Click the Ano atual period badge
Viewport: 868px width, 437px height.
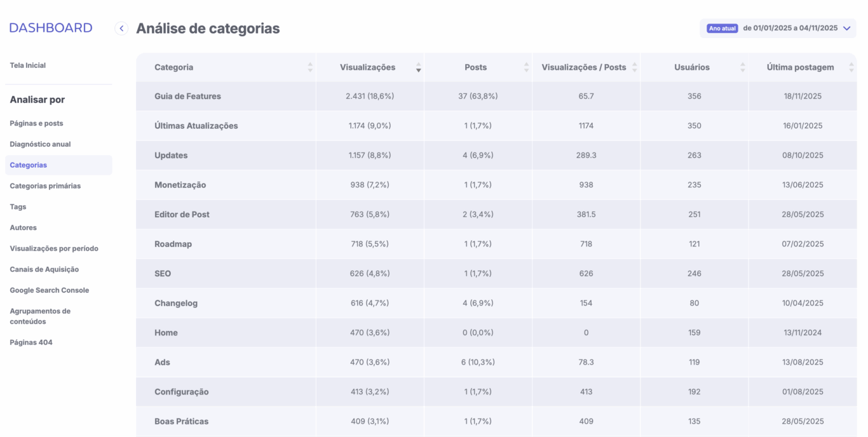pos(722,29)
